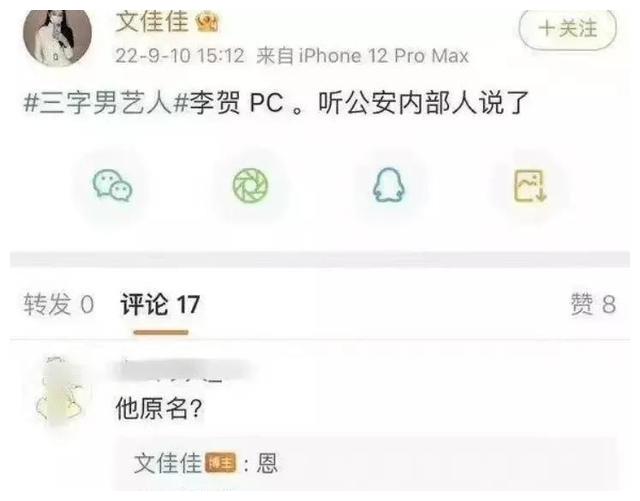Share the post via the WeChat icon
640x501 pixels.
coord(112,185)
